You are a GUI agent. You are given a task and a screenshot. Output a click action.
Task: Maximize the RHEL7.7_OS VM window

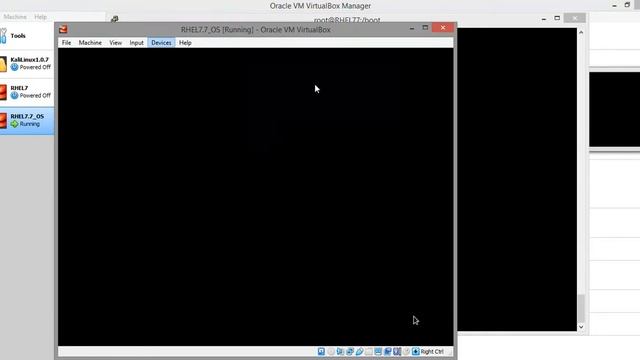click(x=425, y=28)
